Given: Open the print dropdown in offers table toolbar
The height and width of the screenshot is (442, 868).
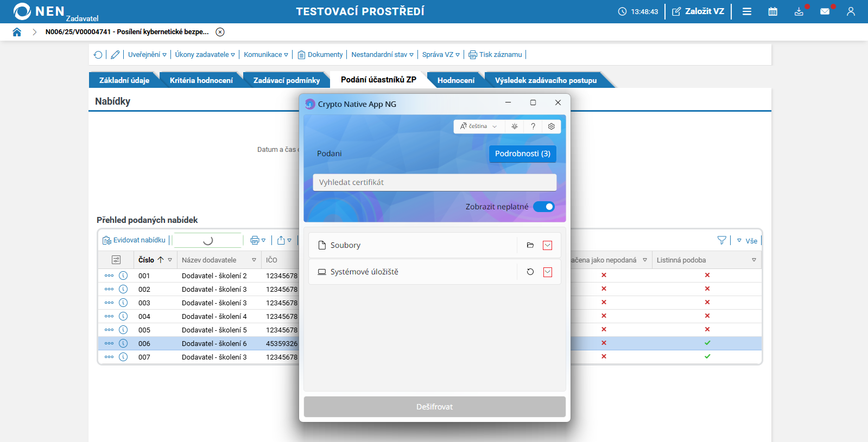Looking at the screenshot, I should 258,240.
